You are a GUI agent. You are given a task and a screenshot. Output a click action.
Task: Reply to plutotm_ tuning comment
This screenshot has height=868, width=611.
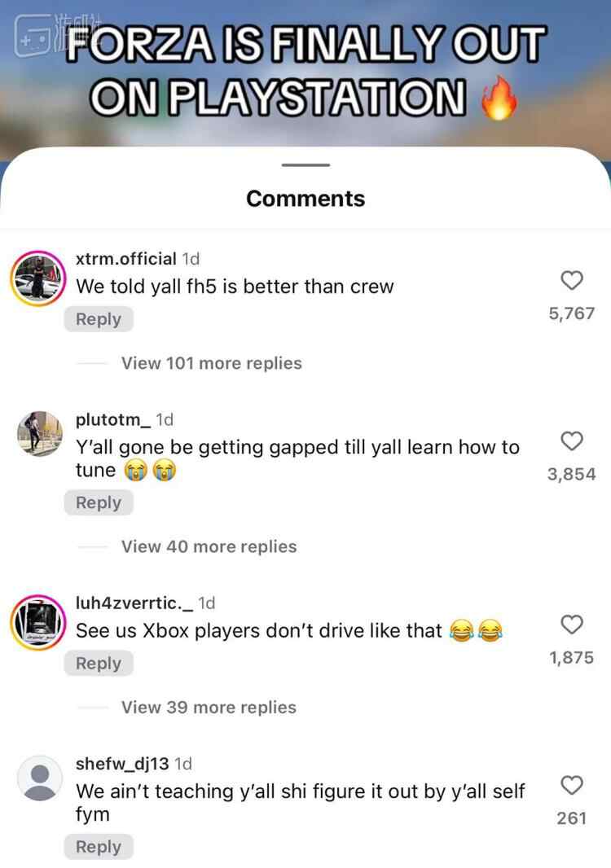pyautogui.click(x=99, y=502)
